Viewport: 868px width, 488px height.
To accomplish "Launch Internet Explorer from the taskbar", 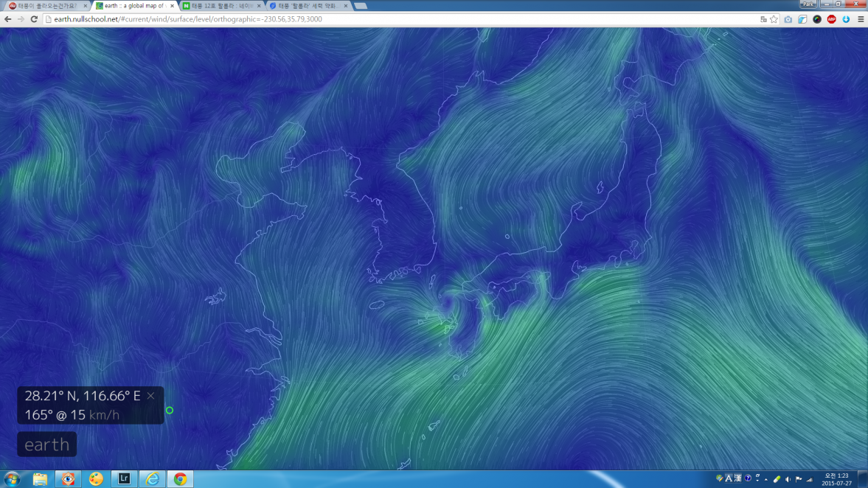I will [x=152, y=479].
